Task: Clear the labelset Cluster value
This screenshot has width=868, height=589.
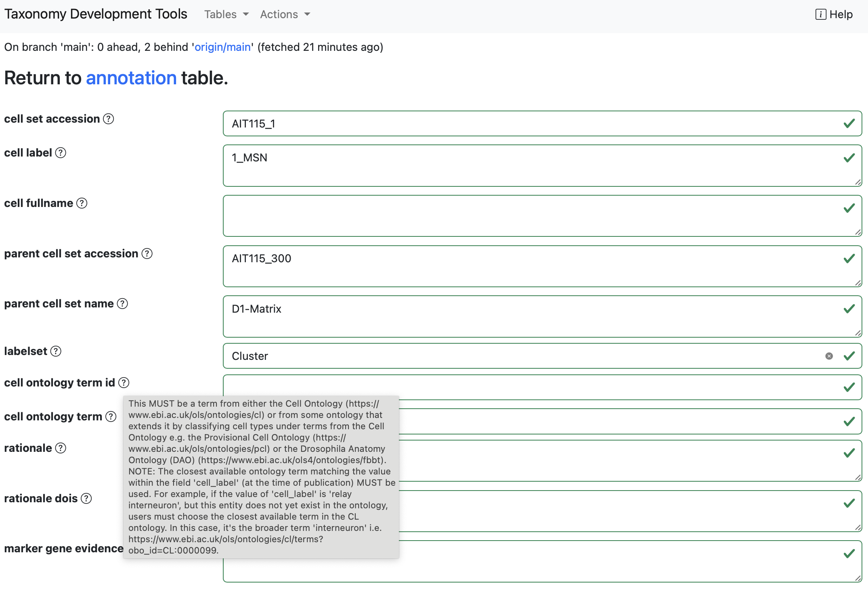Action: coord(829,356)
